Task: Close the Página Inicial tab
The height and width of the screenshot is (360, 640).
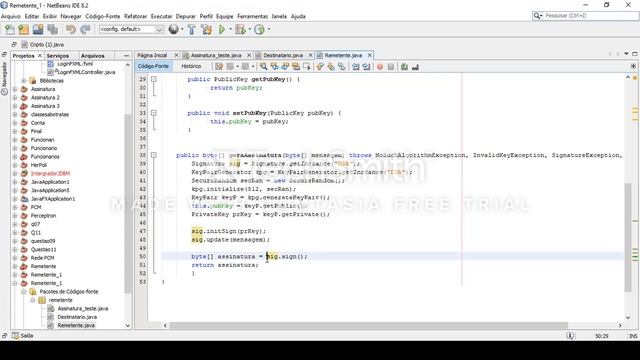Action: point(176,55)
